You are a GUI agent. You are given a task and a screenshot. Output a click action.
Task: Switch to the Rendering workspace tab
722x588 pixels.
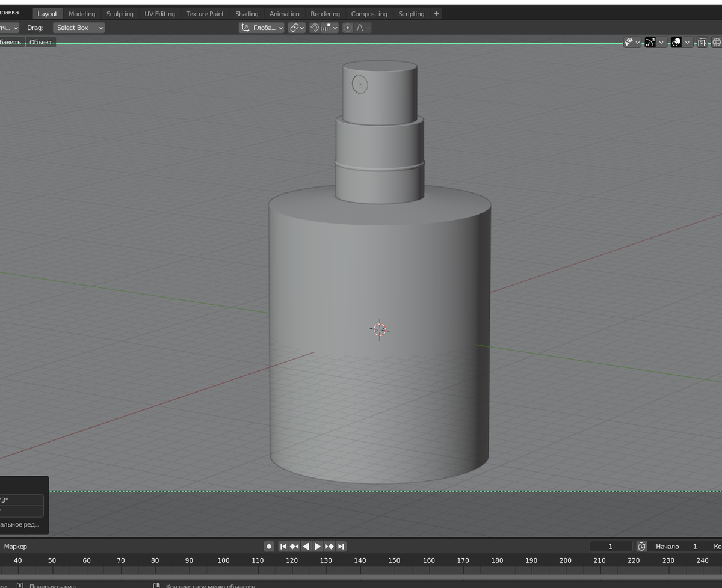coord(325,14)
